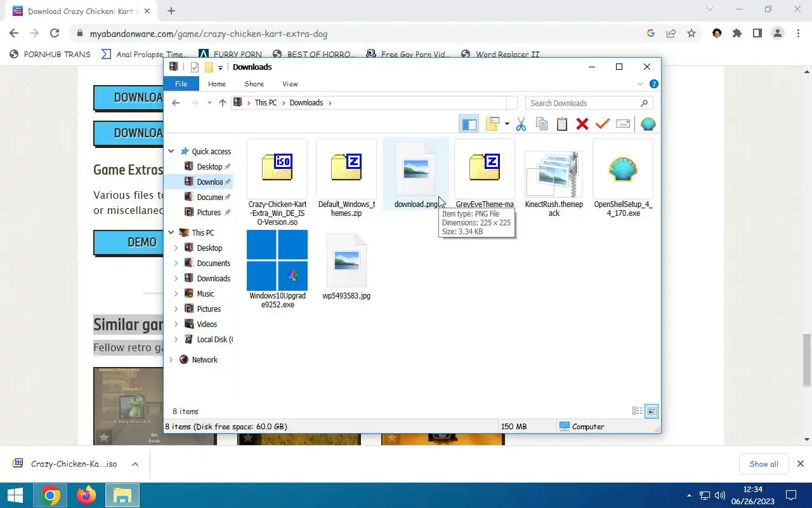Open the Home ribbon tab
The width and height of the screenshot is (812, 508).
[217, 84]
